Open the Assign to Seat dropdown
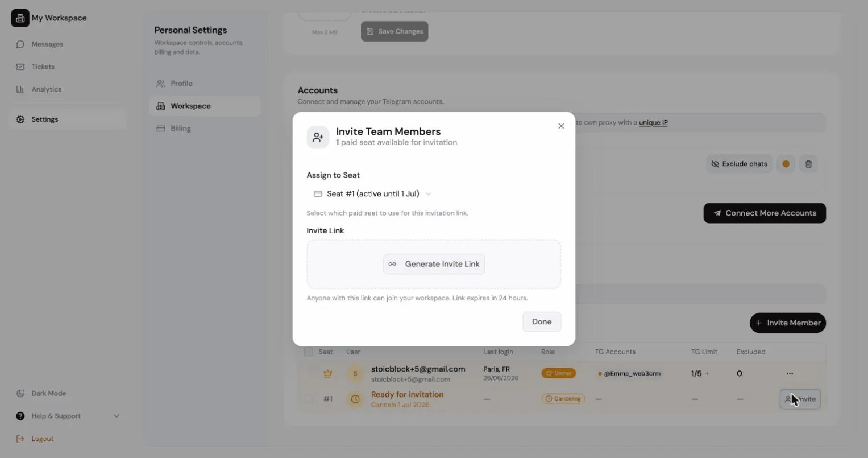 coord(373,194)
